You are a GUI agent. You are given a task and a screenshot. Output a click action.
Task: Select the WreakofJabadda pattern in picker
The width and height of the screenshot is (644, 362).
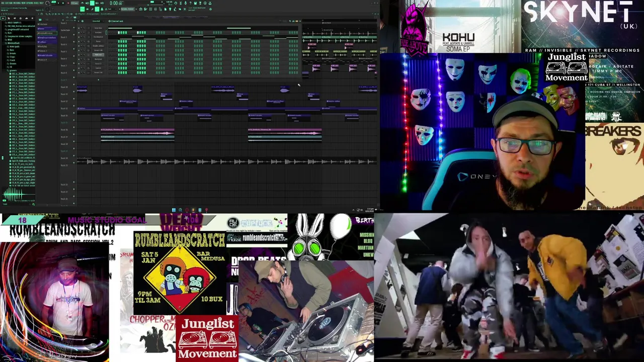[47, 55]
